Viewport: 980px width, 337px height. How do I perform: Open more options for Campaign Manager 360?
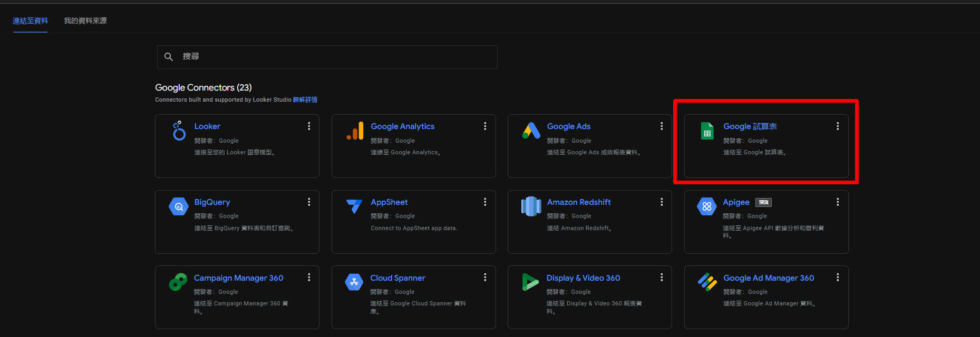click(309, 277)
